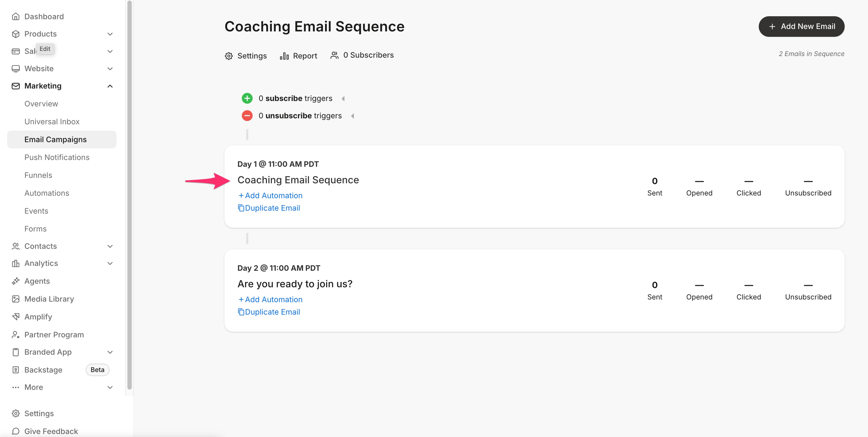Click the Duplicate Email icon under Day 1
The width and height of the screenshot is (868, 437).
point(241,208)
